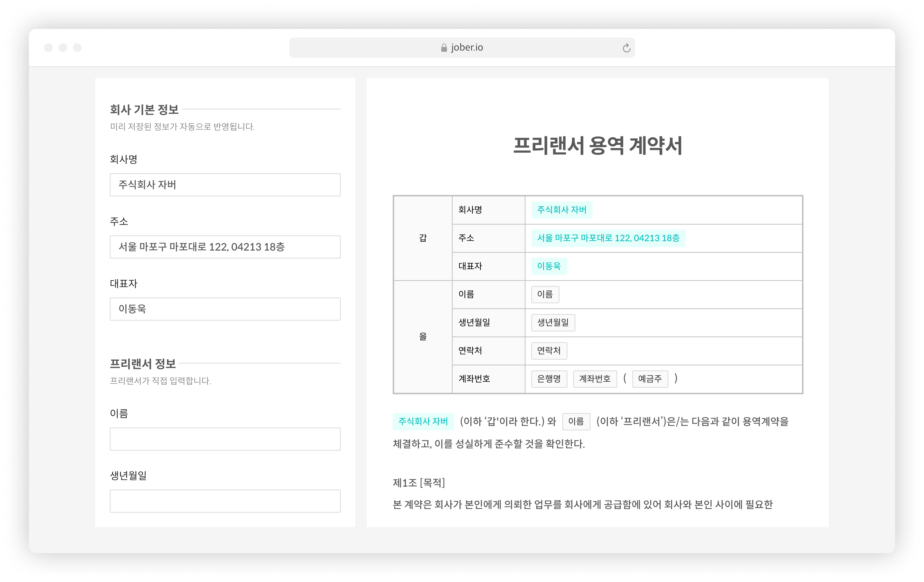Click the 프리랜서 정보 heading
Viewport: 924px width, 582px height.
143,363
